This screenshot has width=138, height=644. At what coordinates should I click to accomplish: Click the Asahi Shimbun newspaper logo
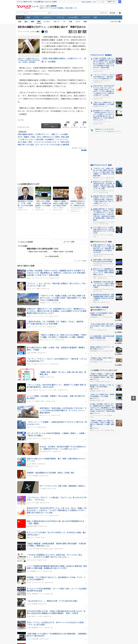tap(77, 32)
